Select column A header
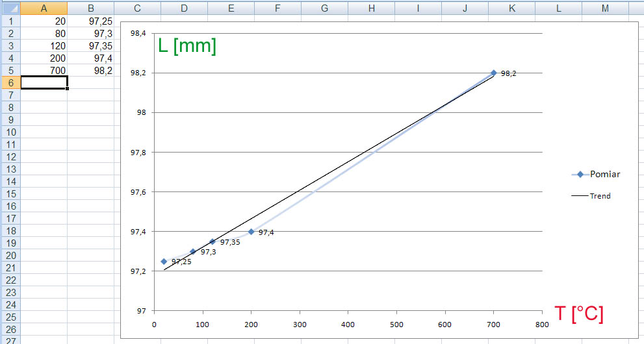Viewport: 644px width, 344px height. pos(44,8)
